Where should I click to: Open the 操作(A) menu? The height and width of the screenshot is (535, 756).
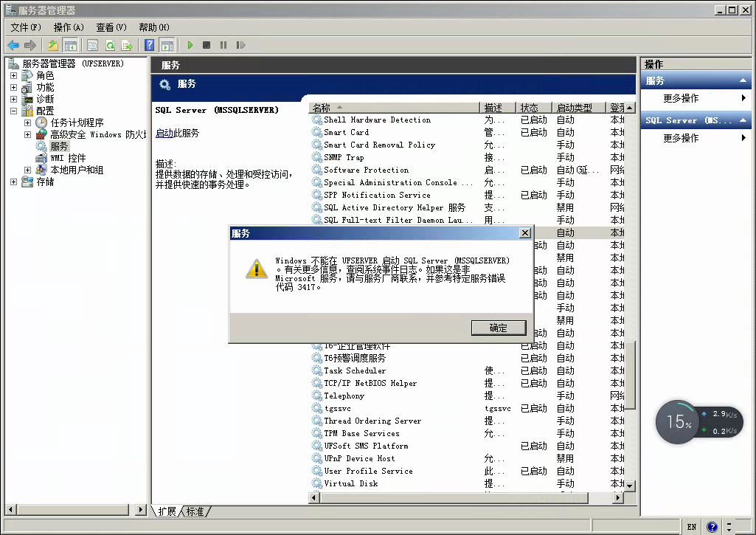pyautogui.click(x=69, y=27)
